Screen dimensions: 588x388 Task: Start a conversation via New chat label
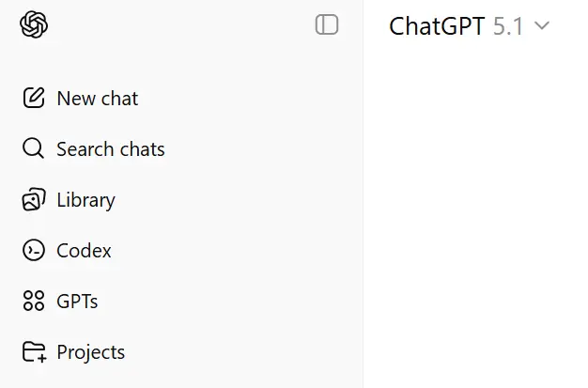[98, 99]
